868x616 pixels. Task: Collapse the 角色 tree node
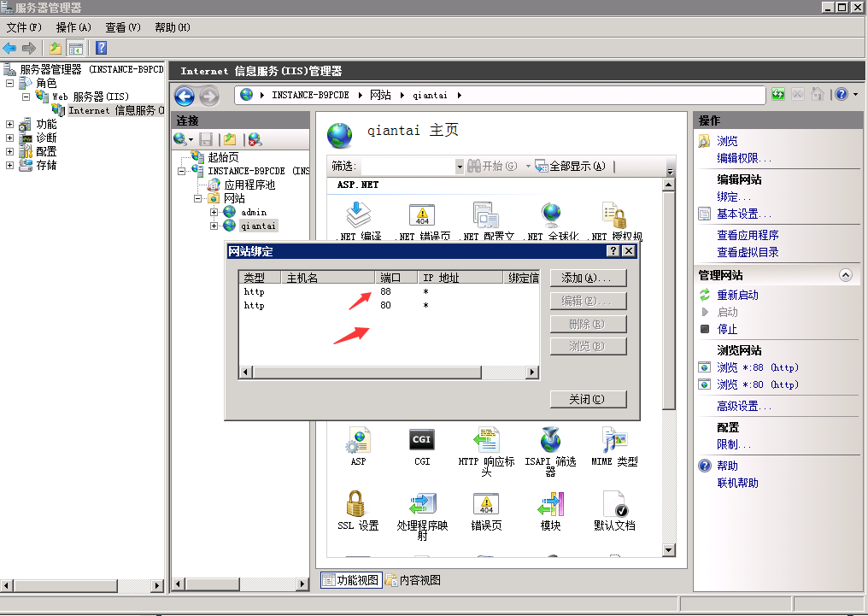(10, 84)
